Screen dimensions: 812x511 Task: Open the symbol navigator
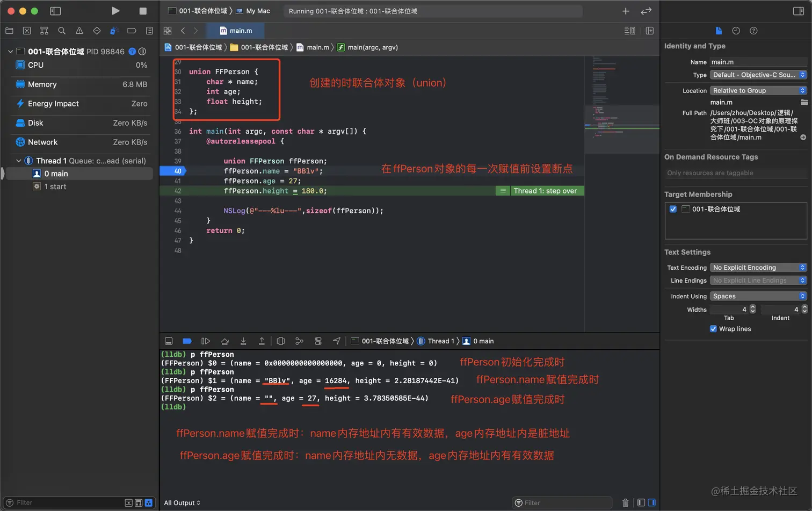[45, 31]
